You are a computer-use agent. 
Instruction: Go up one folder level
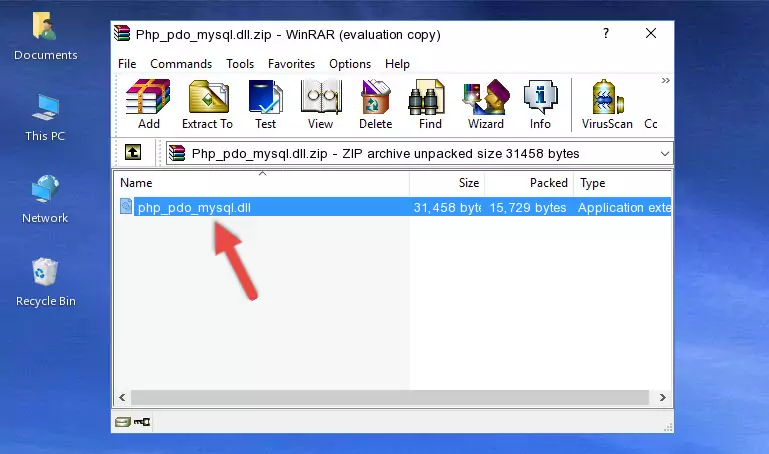coord(133,152)
